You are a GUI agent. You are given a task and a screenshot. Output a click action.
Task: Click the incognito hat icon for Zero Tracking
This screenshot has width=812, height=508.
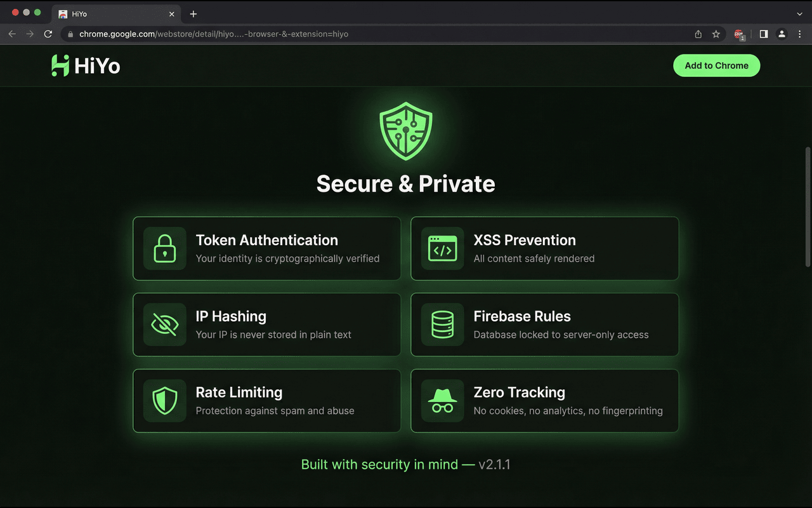443,401
